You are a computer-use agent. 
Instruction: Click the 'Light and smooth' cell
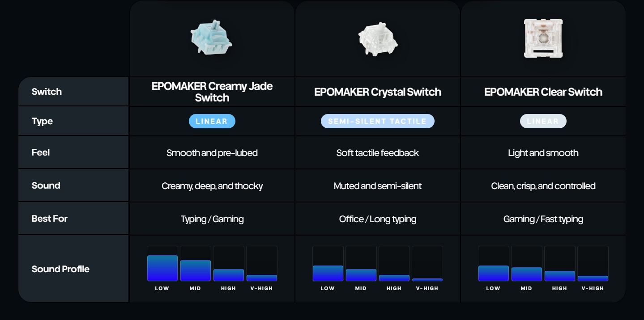[543, 153]
